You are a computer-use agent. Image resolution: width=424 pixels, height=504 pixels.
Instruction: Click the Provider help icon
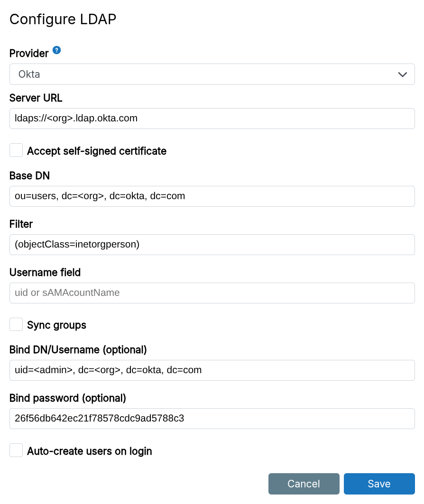pos(56,50)
